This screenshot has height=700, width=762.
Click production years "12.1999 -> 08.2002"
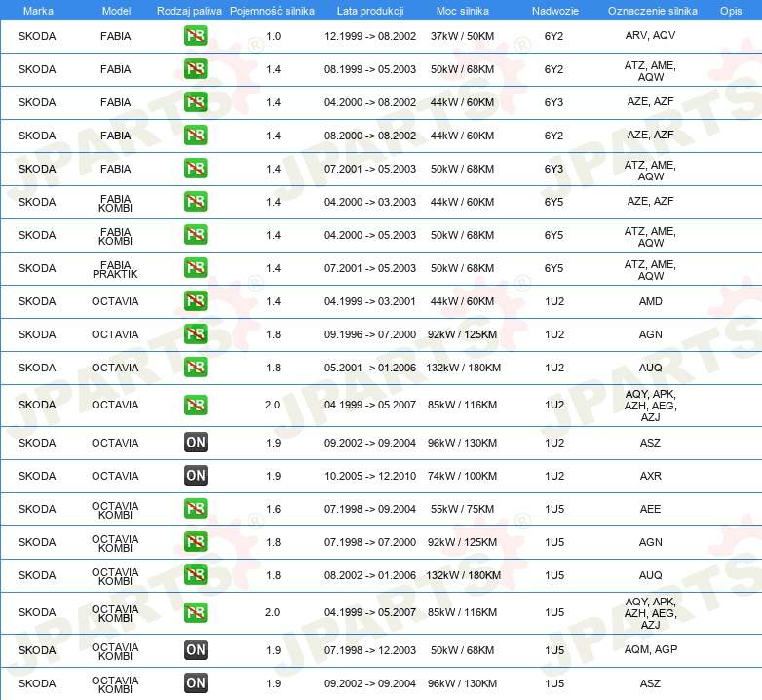pyautogui.click(x=370, y=36)
